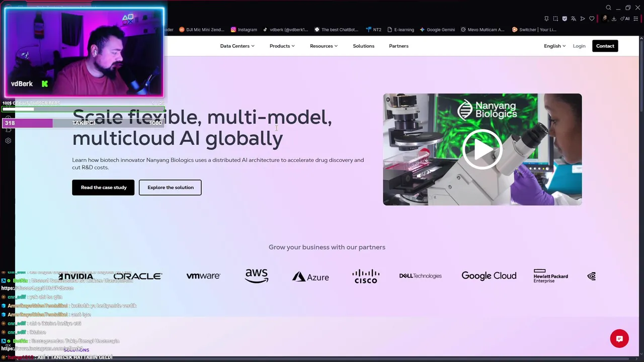Click the AWS partner logo
This screenshot has width=644, height=362.
click(257, 276)
